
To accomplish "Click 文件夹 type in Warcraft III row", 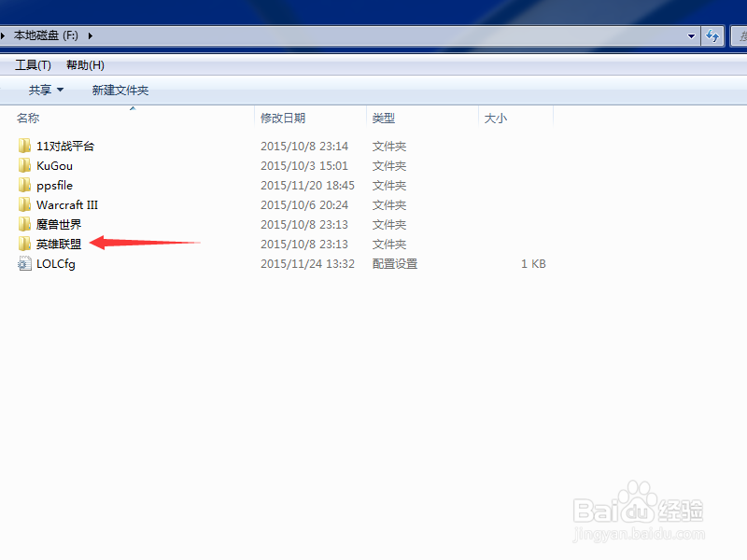I will (389, 204).
